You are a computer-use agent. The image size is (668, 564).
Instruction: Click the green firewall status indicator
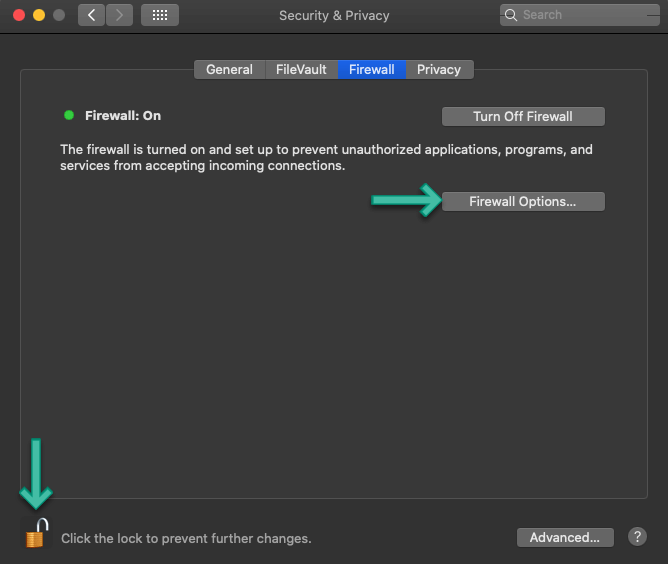tap(69, 115)
